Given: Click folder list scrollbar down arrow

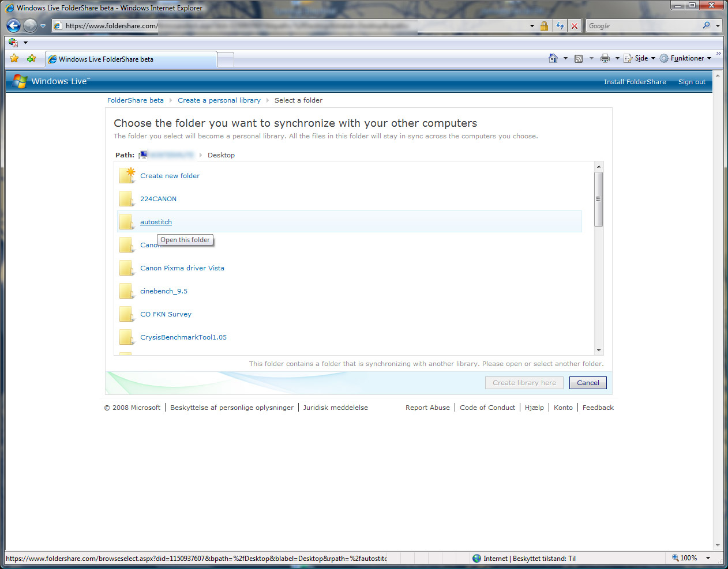Looking at the screenshot, I should click(599, 350).
